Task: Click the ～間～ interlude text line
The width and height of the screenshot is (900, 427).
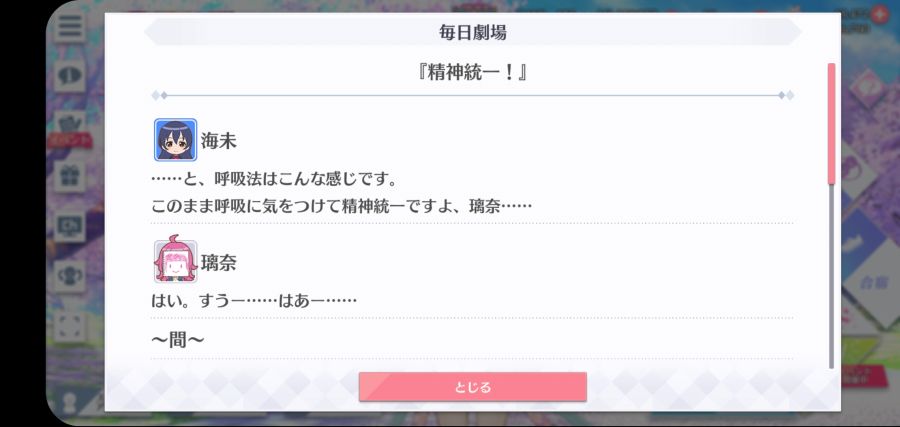Action: pyautogui.click(x=177, y=340)
